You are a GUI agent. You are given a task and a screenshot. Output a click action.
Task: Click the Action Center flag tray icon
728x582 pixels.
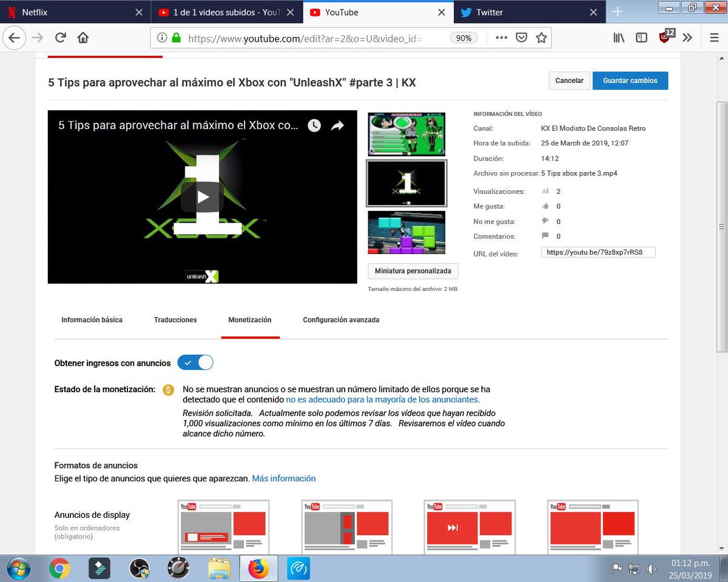pyautogui.click(x=616, y=569)
